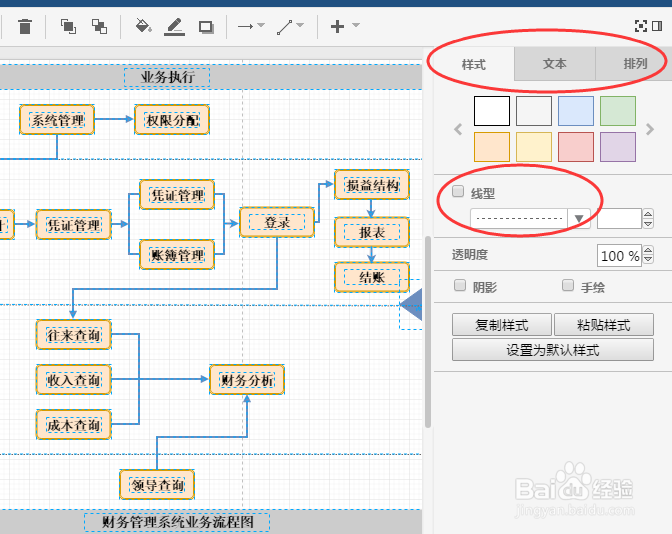Click the Delete trash can icon

(25, 26)
